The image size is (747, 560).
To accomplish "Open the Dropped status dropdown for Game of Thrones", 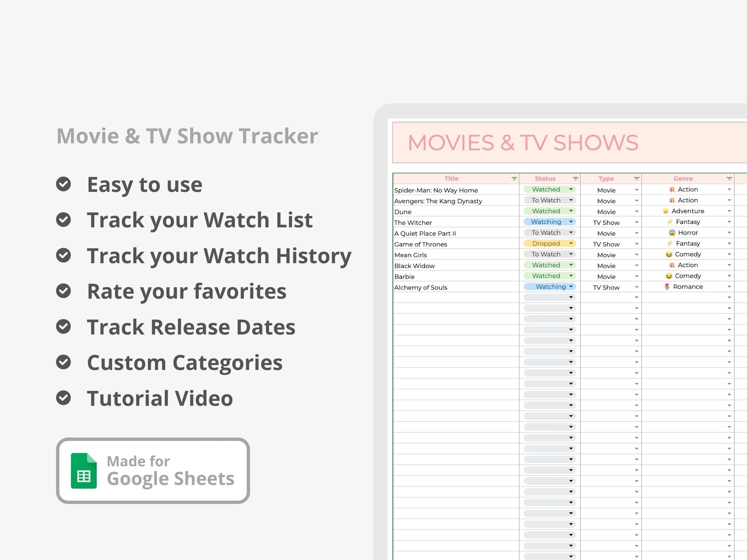I will pos(571,243).
